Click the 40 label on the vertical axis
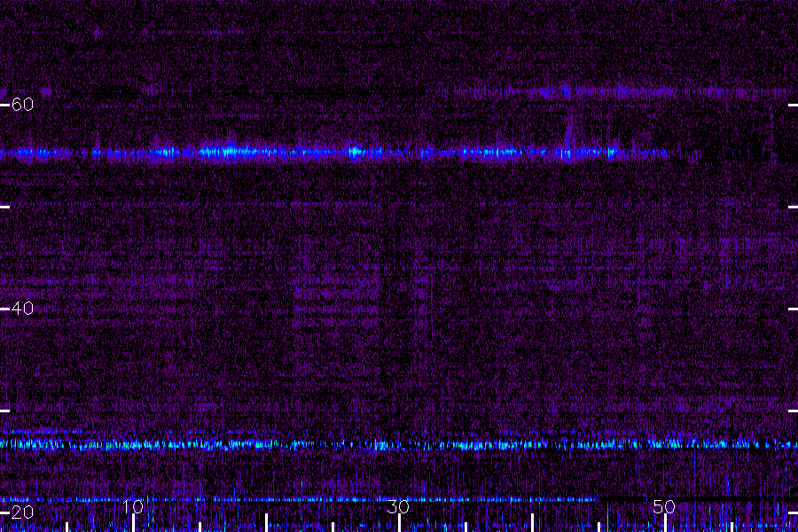 [22, 308]
